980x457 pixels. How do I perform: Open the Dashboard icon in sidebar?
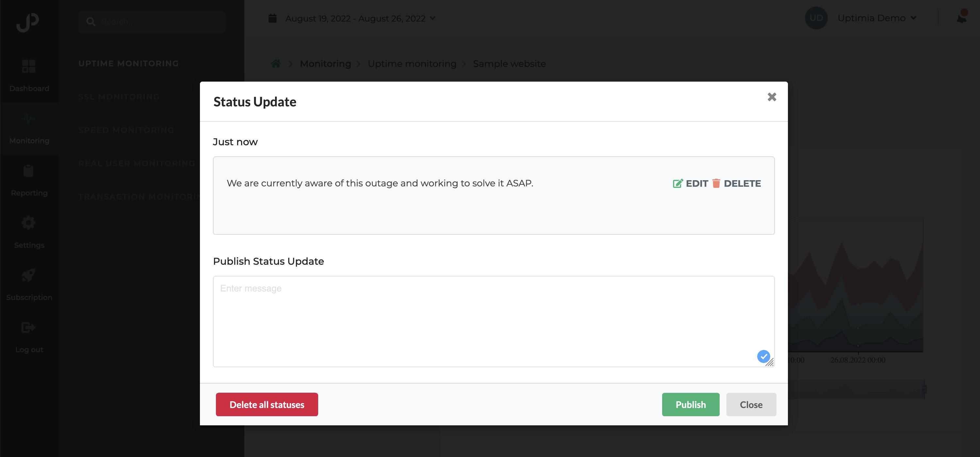tap(29, 66)
